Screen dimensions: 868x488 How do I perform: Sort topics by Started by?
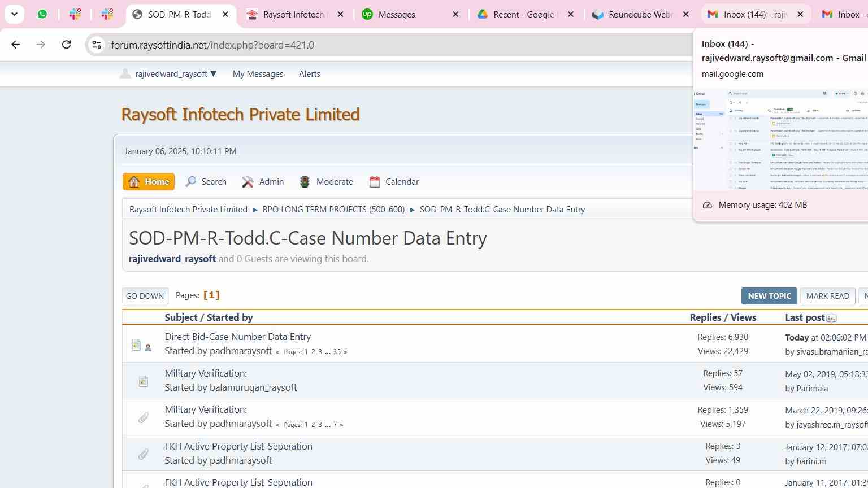229,317
